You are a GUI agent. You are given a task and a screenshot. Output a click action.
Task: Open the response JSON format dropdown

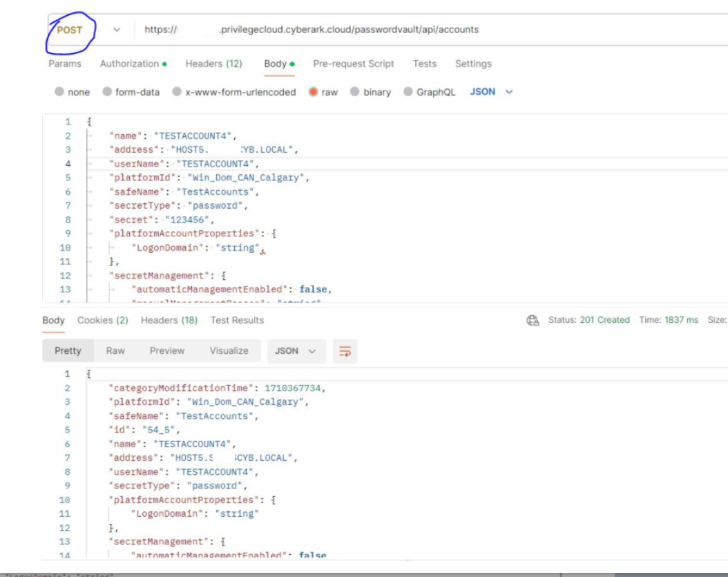[296, 351]
